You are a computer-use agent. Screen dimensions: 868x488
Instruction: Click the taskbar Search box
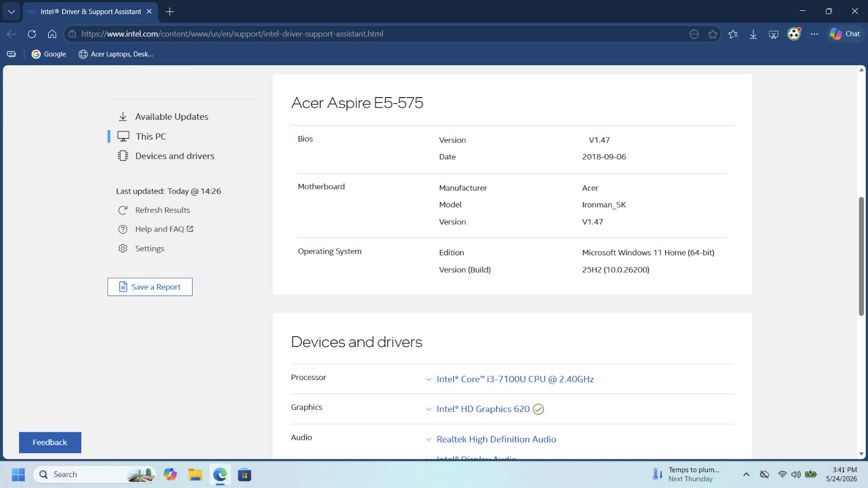coord(94,475)
